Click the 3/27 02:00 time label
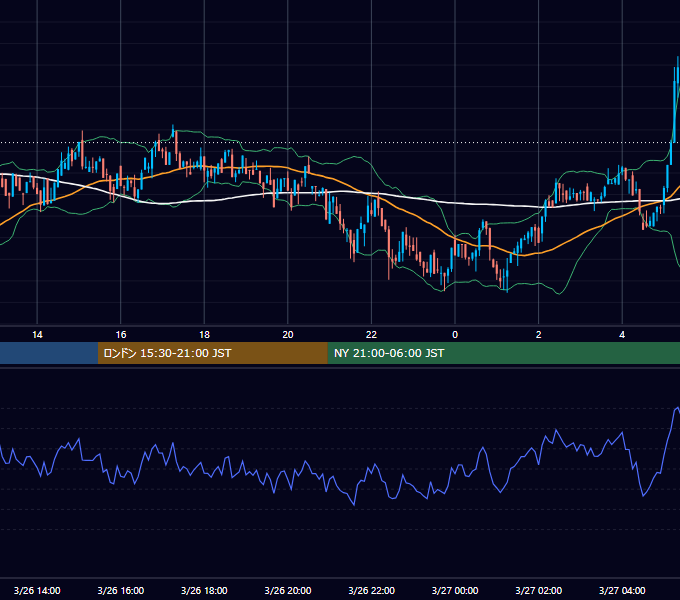 (539, 590)
